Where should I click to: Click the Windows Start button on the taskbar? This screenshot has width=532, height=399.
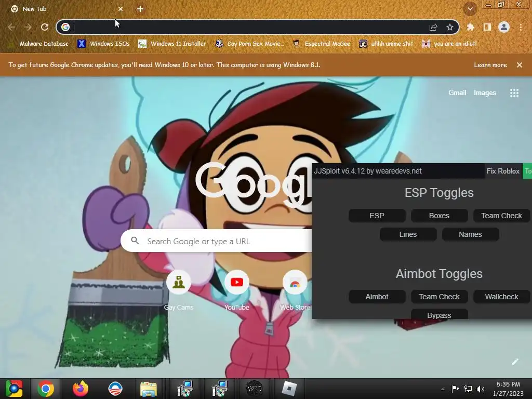pos(14,389)
